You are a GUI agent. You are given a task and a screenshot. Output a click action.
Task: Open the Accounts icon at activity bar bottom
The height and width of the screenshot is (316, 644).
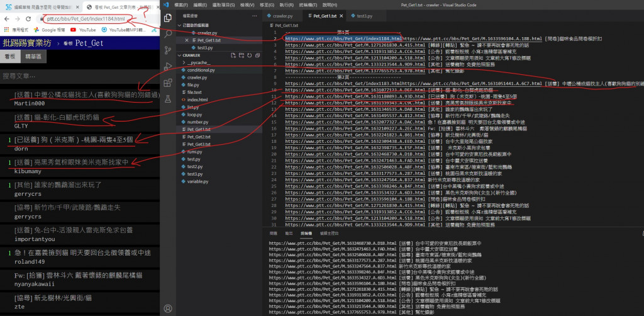point(167,308)
